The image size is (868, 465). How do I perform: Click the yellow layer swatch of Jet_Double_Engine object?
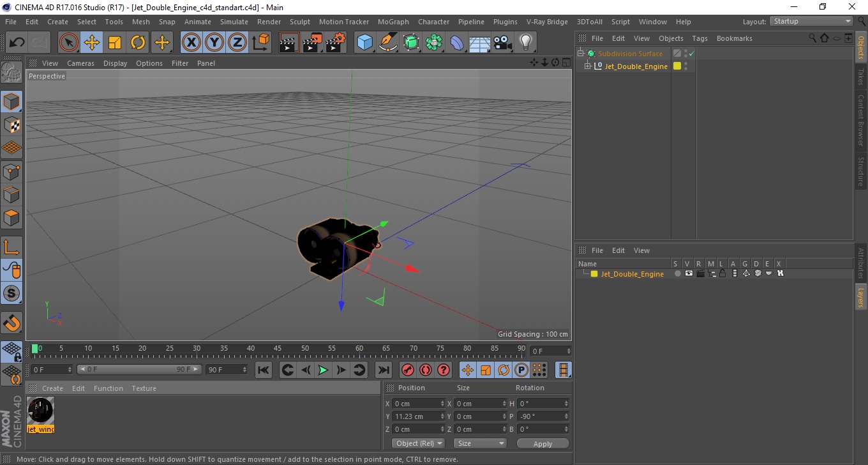677,66
